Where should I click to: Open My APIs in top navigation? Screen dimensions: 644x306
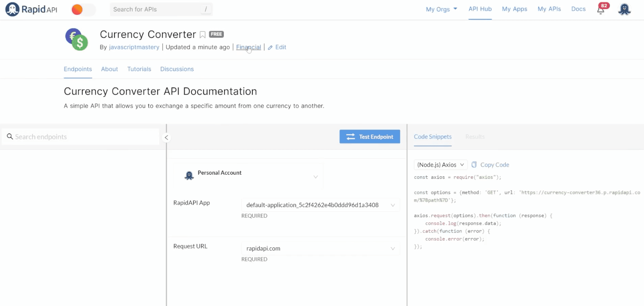pyautogui.click(x=549, y=9)
